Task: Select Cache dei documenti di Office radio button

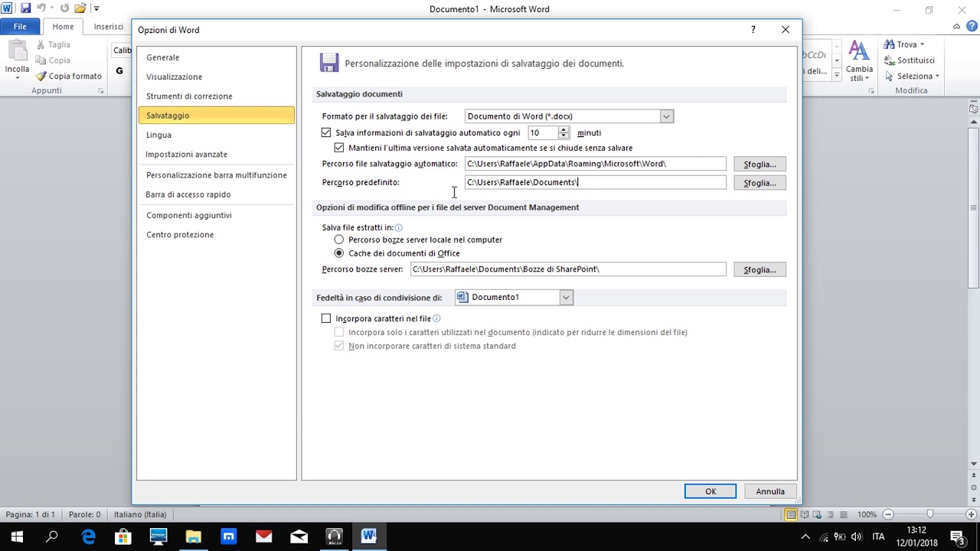Action: tap(339, 253)
